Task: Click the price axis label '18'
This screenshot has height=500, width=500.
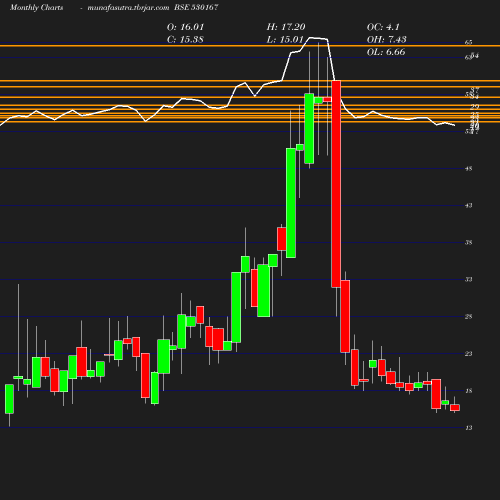Action: click(469, 391)
